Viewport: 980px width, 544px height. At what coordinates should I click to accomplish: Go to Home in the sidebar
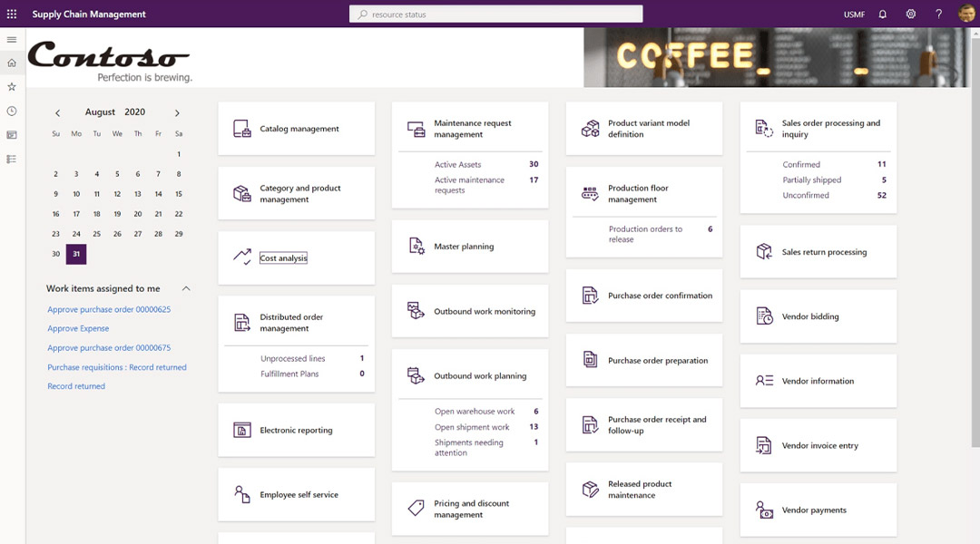pos(12,63)
